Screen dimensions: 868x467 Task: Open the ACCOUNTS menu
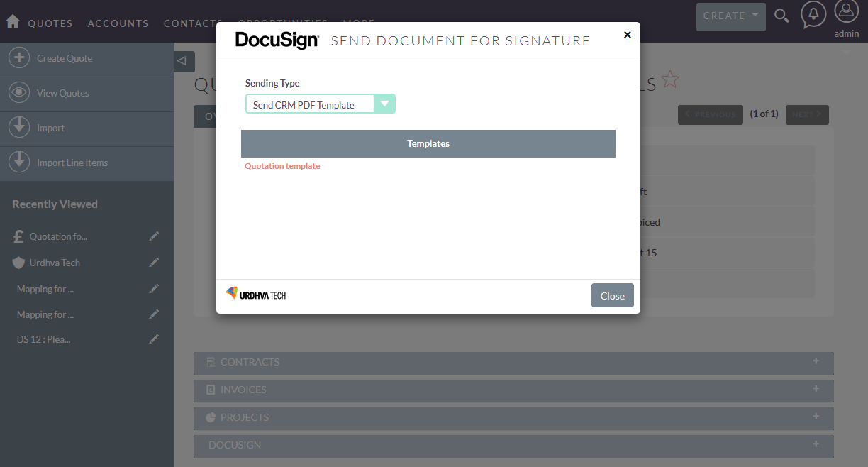click(x=118, y=23)
